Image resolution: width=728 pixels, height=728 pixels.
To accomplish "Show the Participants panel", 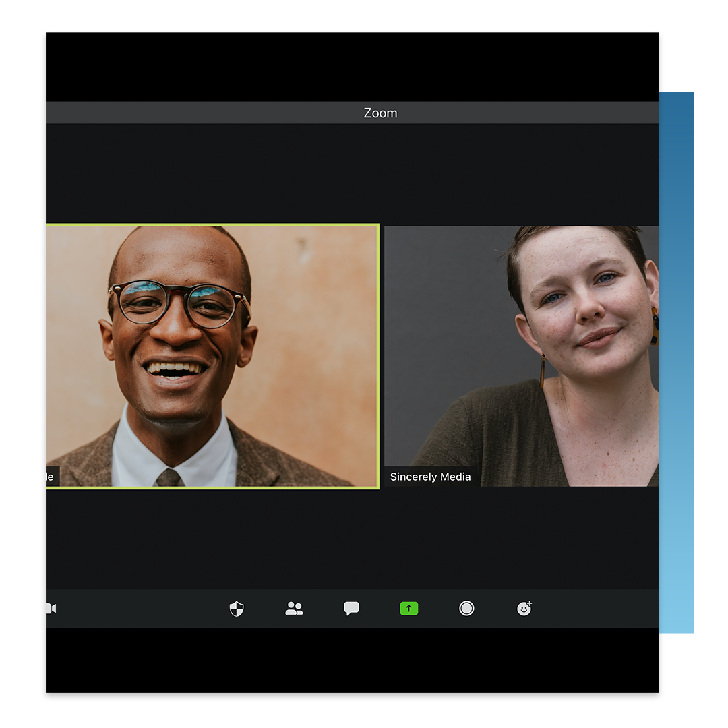I will (x=294, y=609).
